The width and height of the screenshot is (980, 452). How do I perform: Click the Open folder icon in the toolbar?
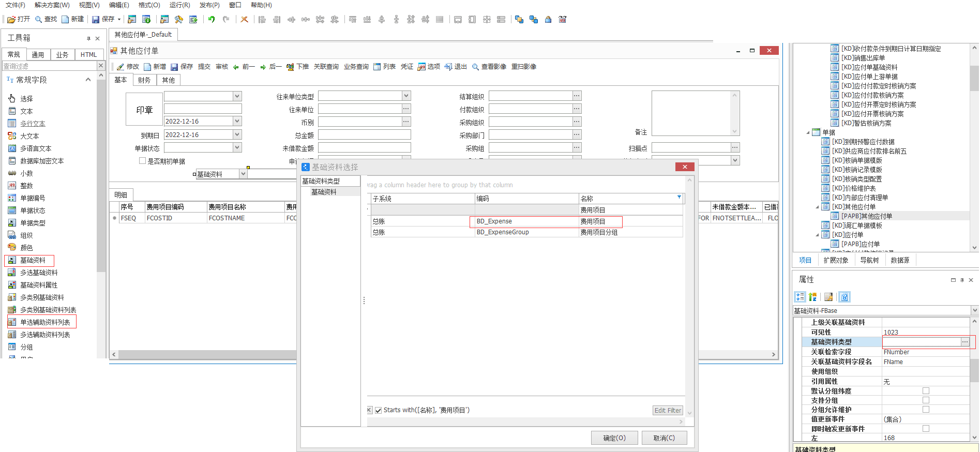(11, 20)
